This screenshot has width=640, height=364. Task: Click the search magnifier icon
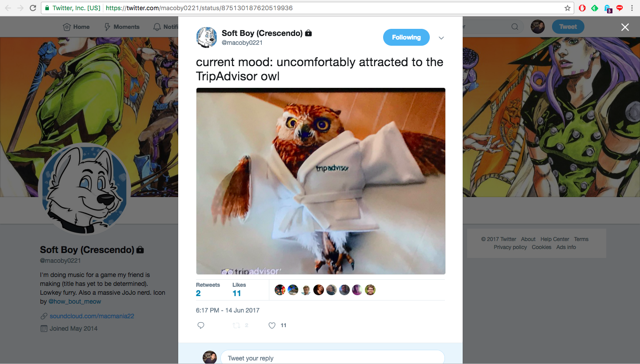coord(515,27)
